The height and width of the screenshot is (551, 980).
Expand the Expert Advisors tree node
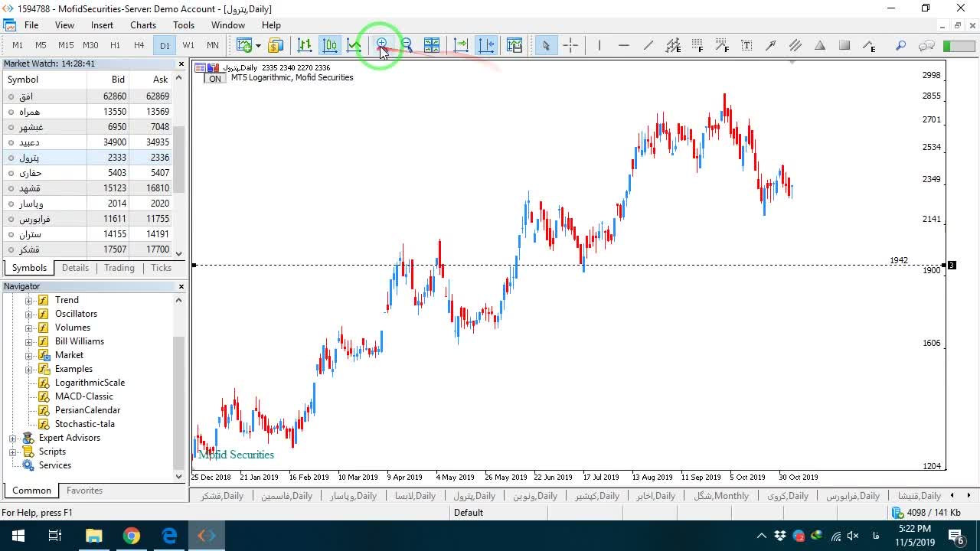pyautogui.click(x=13, y=438)
